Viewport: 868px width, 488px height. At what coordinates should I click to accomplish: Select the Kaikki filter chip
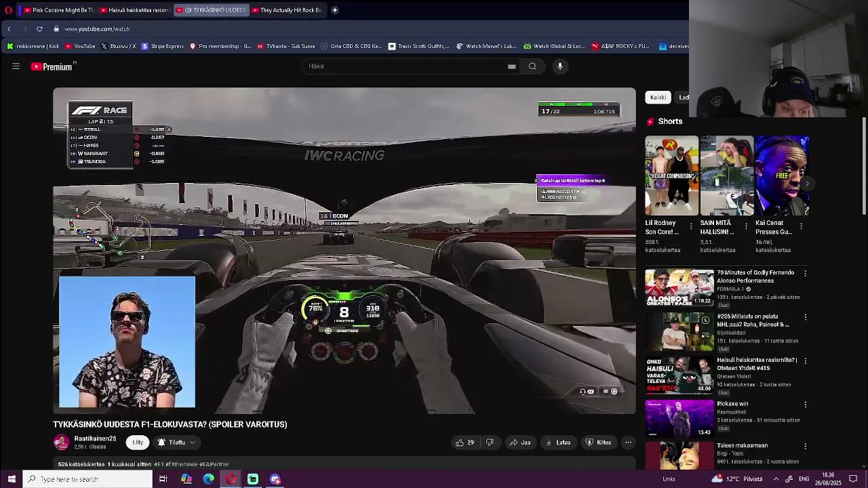[658, 98]
